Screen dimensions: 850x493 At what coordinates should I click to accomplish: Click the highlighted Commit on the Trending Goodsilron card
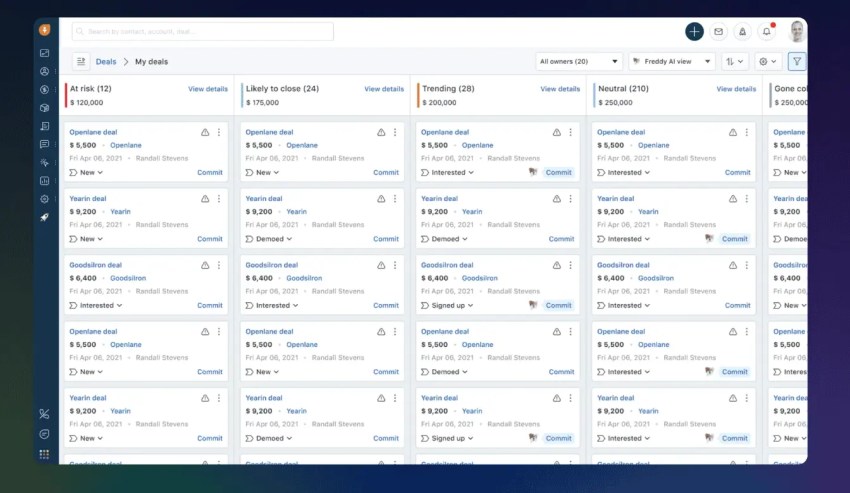point(558,305)
